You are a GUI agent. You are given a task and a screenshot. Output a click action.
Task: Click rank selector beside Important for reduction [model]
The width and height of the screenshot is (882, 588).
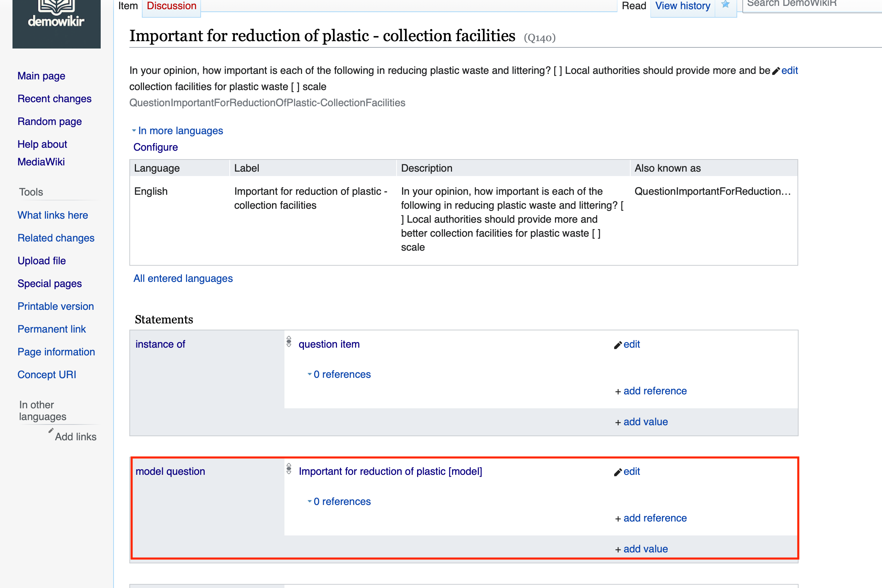(289, 469)
